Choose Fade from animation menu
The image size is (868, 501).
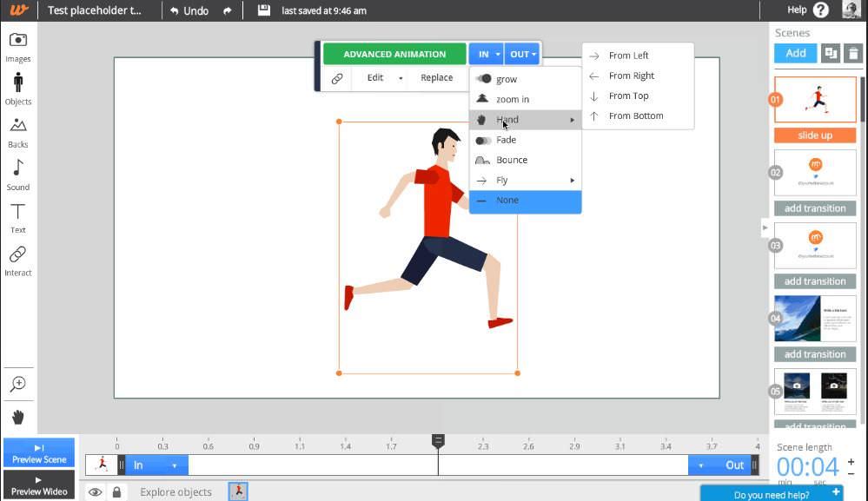pyautogui.click(x=506, y=140)
